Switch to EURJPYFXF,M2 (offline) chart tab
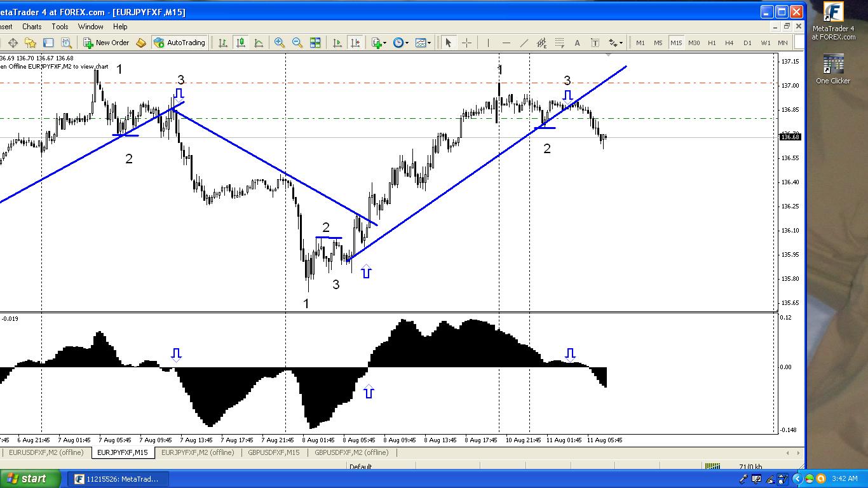Screen dimensions: 868x488 pyautogui.click(x=198, y=452)
